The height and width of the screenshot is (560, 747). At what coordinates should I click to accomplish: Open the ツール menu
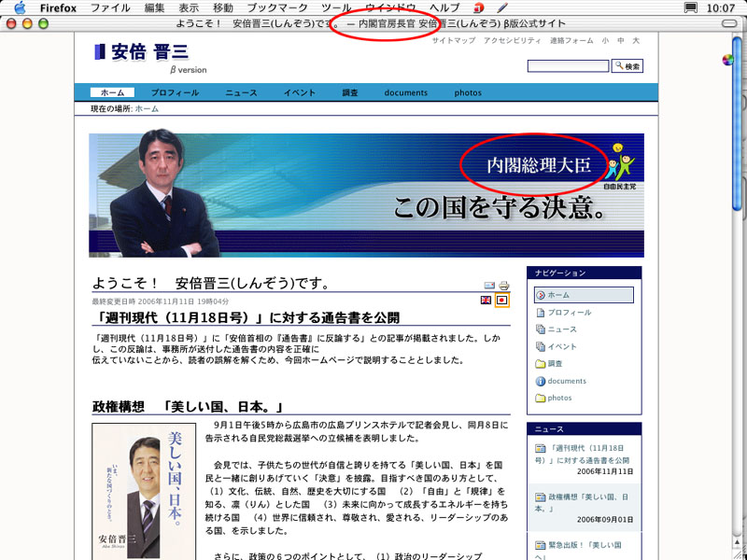tap(336, 8)
